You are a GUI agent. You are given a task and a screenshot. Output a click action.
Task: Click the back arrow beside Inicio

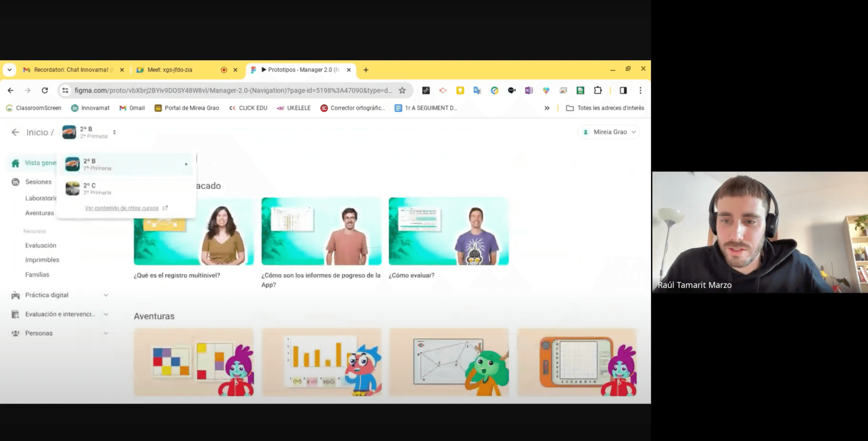click(x=15, y=132)
